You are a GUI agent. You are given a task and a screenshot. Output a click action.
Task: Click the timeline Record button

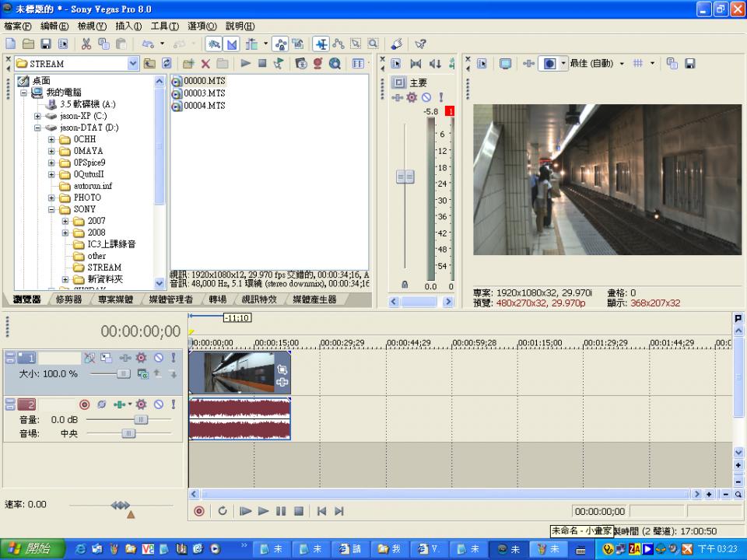point(199,511)
